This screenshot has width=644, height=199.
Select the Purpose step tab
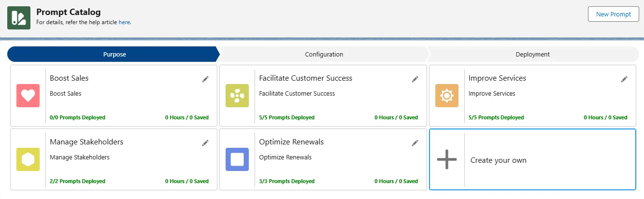(x=114, y=55)
